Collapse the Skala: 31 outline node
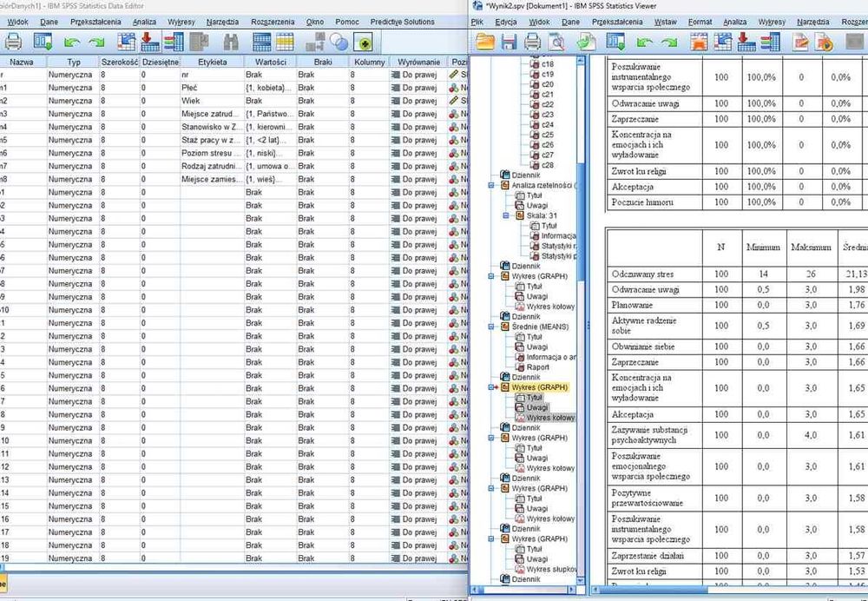 pos(506,215)
